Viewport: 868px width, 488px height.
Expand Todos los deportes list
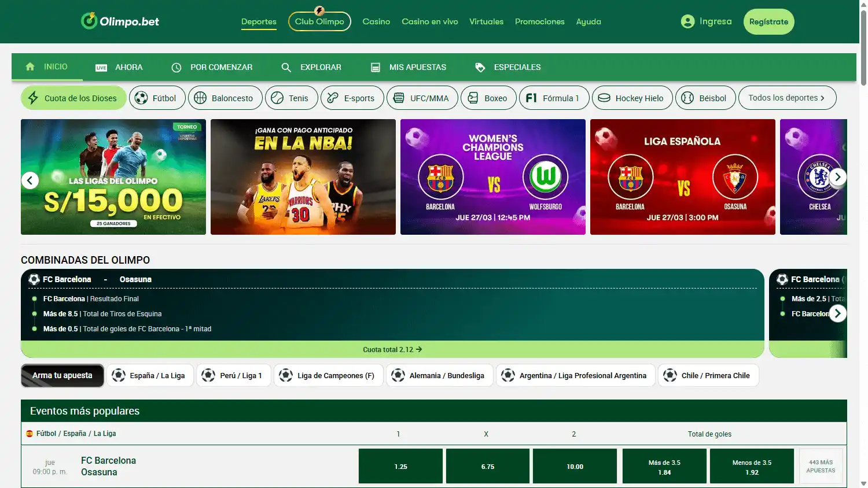point(787,98)
